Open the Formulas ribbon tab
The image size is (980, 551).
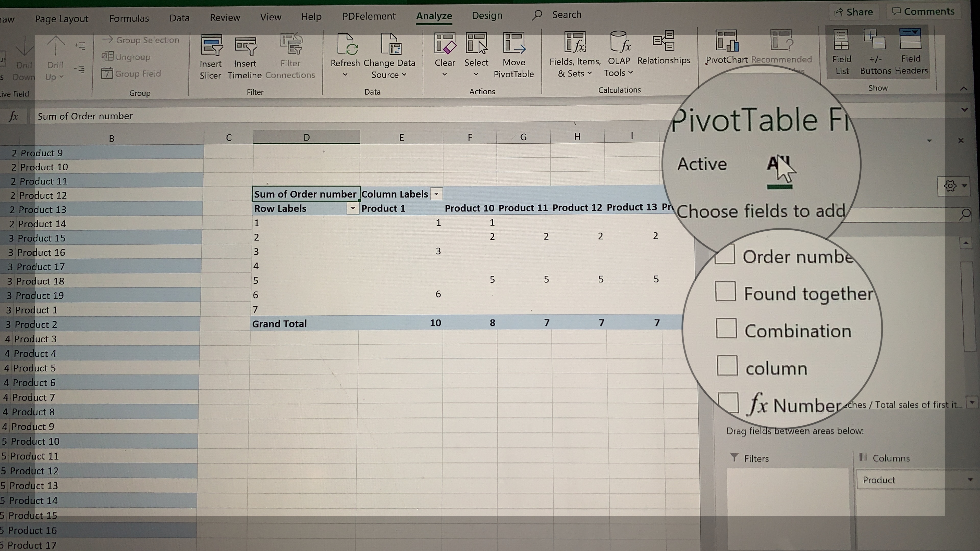pyautogui.click(x=129, y=18)
